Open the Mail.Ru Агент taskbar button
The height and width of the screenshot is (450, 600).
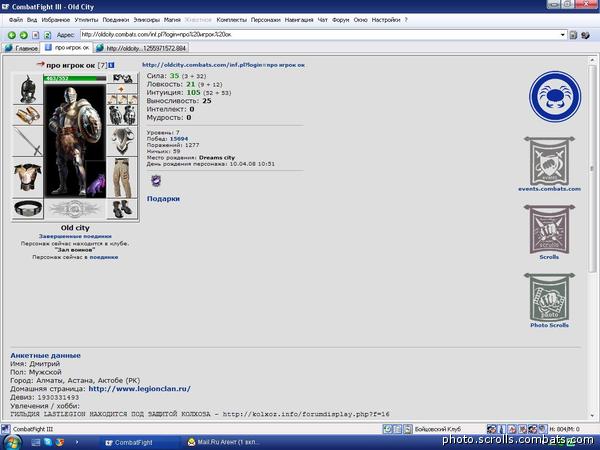(x=224, y=443)
